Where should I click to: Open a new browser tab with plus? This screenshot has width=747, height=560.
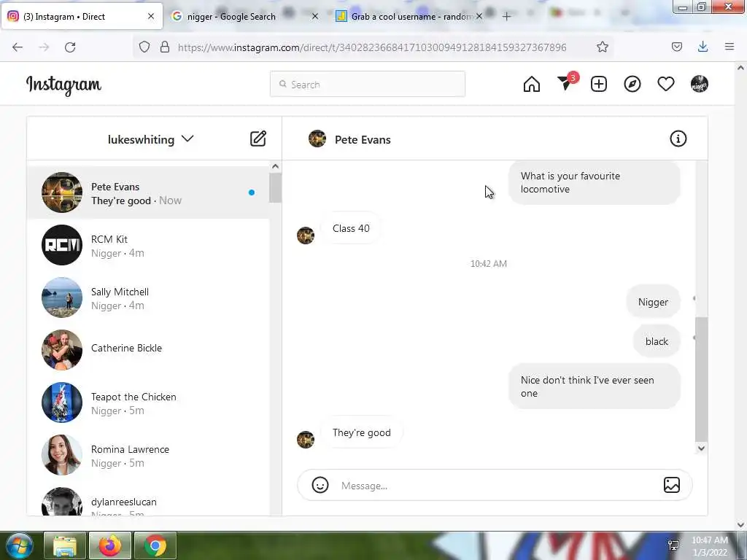[x=506, y=17]
